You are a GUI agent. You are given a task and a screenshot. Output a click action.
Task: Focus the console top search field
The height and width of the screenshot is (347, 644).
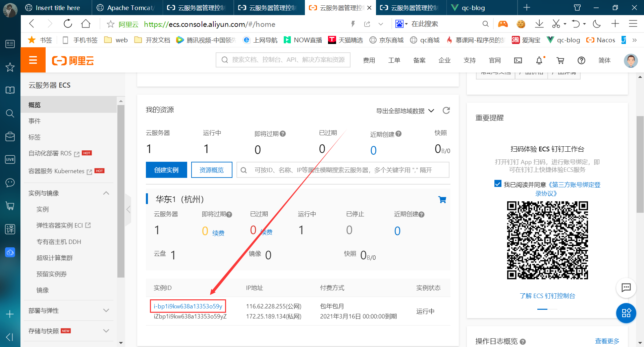pyautogui.click(x=283, y=60)
